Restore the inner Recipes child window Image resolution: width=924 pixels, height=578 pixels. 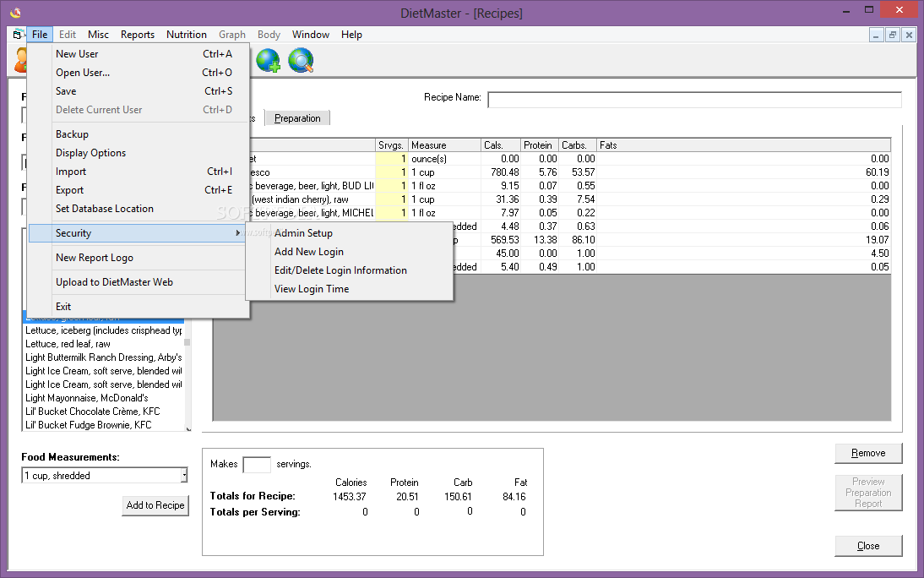click(892, 35)
